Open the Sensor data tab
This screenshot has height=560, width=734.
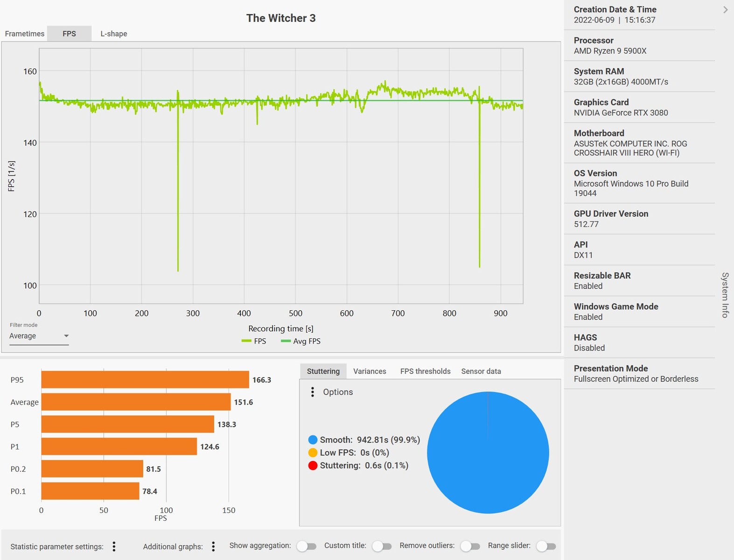[x=481, y=371]
